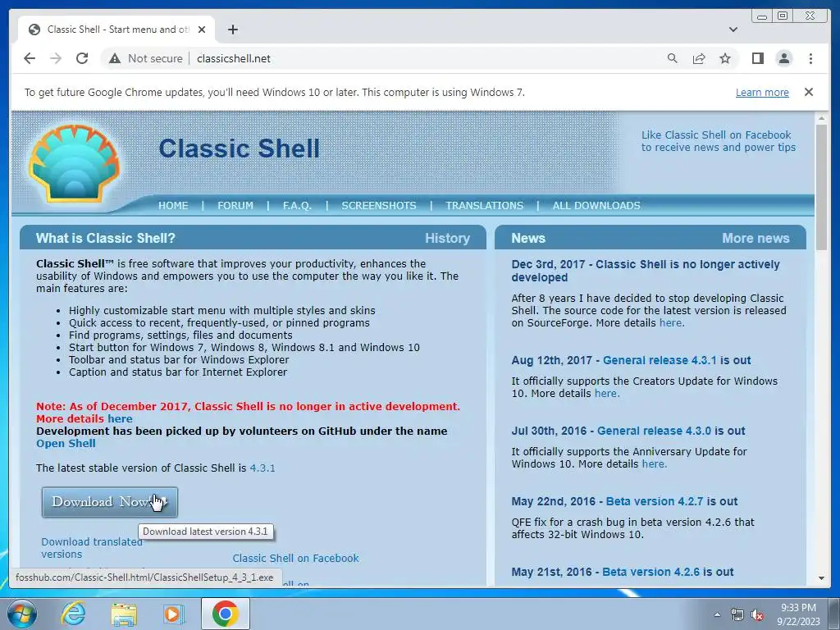Click the share page icon
The height and width of the screenshot is (630, 840).
(699, 58)
